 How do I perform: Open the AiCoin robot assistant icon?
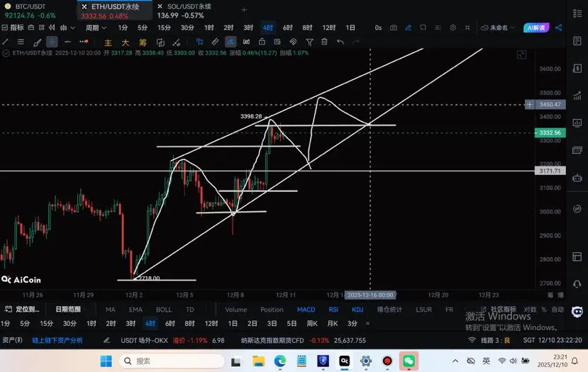[x=577, y=312]
